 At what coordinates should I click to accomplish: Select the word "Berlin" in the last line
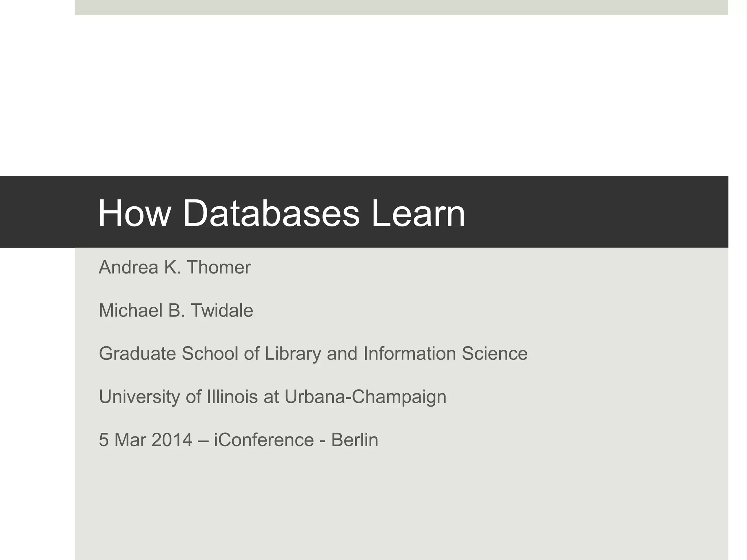point(354,440)
